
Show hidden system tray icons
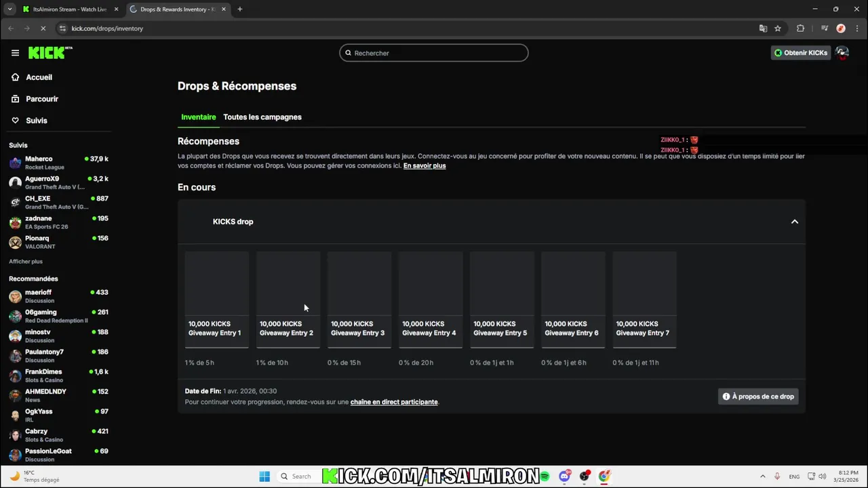coord(762,476)
